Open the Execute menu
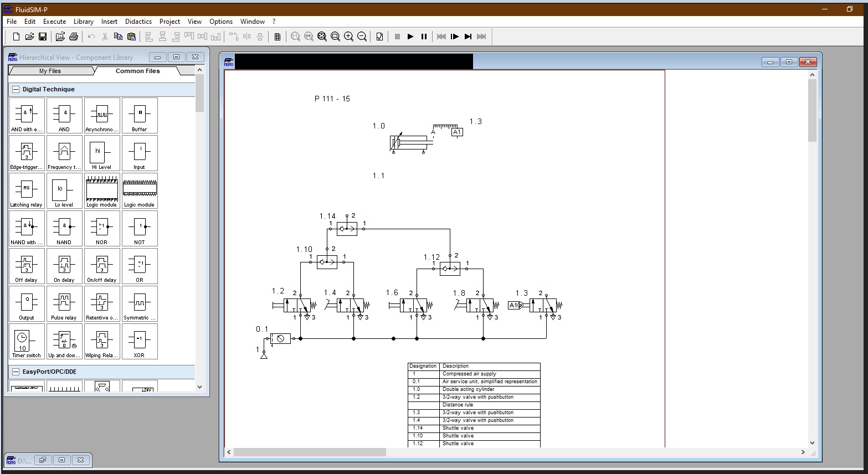868x474 pixels. pos(54,22)
